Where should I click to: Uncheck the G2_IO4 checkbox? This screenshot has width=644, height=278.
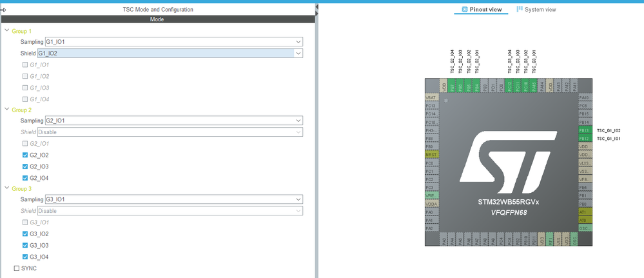coord(25,178)
